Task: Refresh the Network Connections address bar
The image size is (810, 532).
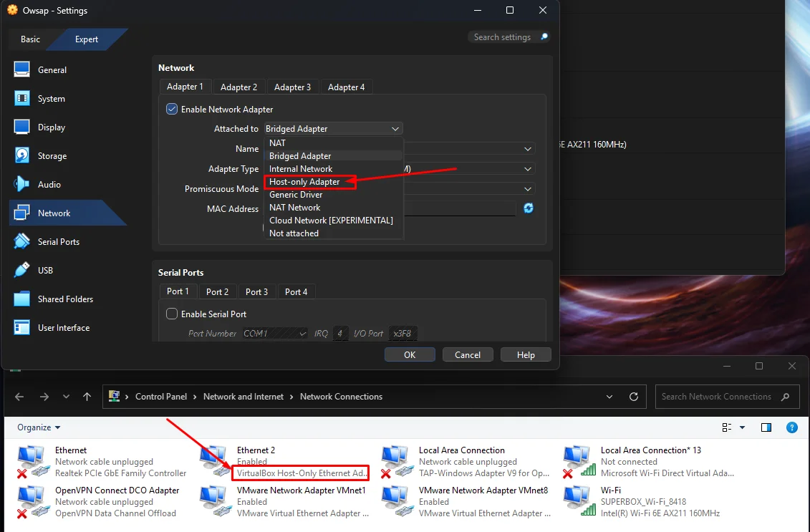Action: pyautogui.click(x=633, y=397)
